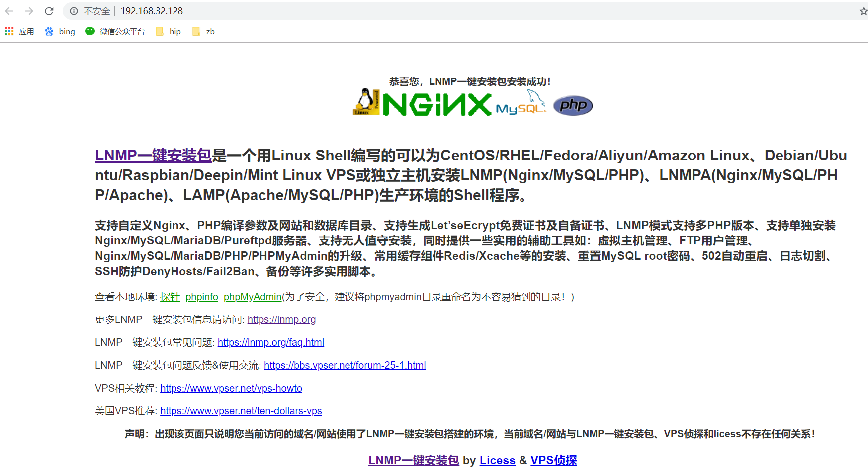Click the browser forward arrow

coord(28,11)
